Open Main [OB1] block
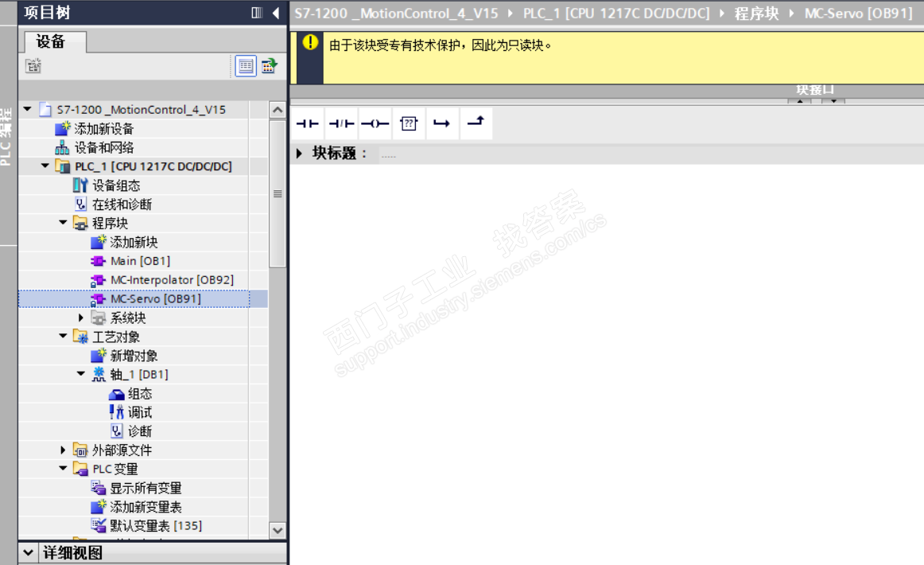Image resolution: width=924 pixels, height=565 pixels. (x=140, y=261)
